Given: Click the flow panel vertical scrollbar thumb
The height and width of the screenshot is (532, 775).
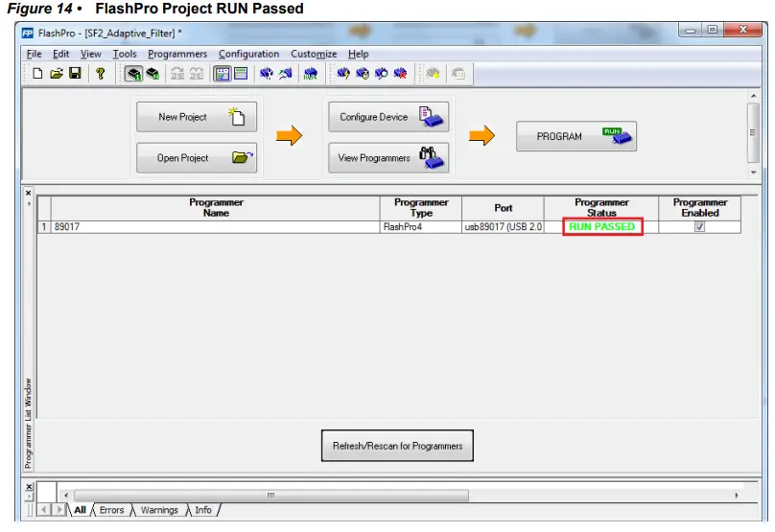Looking at the screenshot, I should coord(753,132).
